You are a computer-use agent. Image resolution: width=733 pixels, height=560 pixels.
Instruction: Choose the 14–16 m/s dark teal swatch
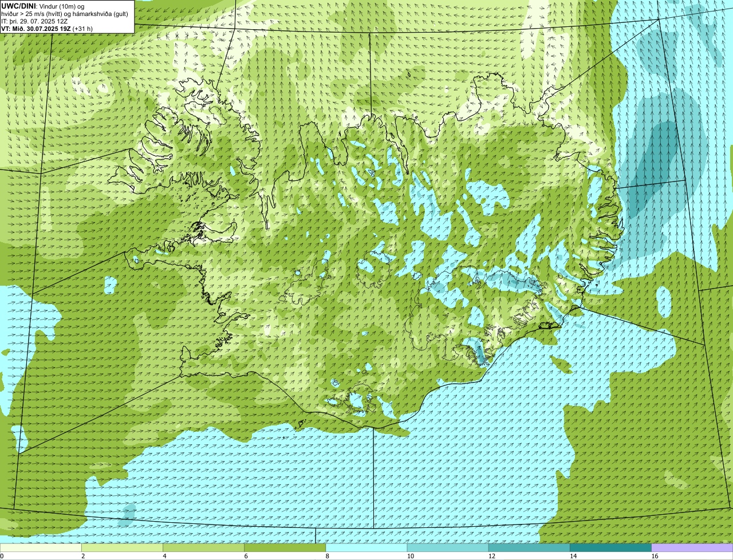coord(611,547)
